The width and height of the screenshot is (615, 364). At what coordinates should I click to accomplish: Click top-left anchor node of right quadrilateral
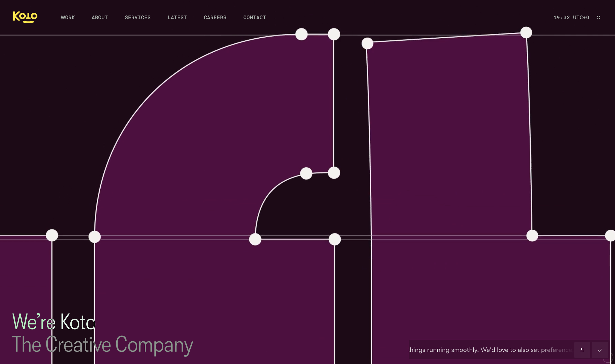click(367, 44)
